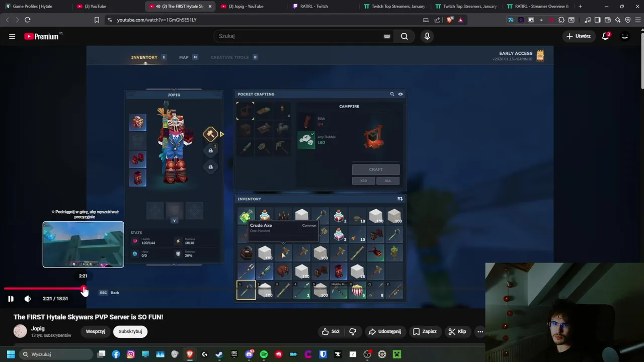Click the Utwórz create button
Viewport: 644px width, 362px height.
point(579,36)
